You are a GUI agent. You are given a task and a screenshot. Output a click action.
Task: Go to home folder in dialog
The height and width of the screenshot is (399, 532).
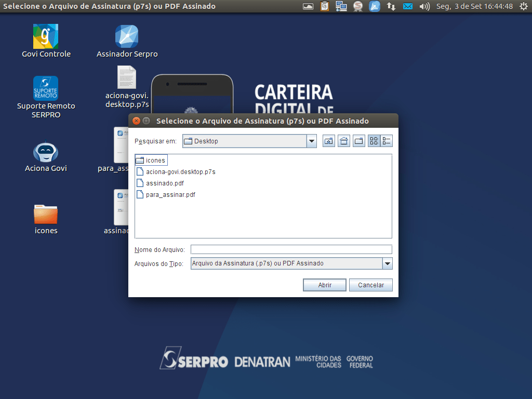click(x=344, y=141)
